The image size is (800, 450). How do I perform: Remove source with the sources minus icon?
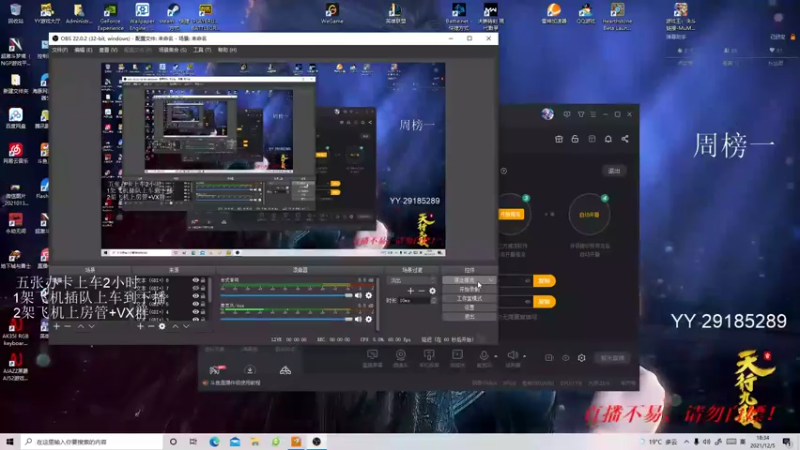(x=151, y=326)
